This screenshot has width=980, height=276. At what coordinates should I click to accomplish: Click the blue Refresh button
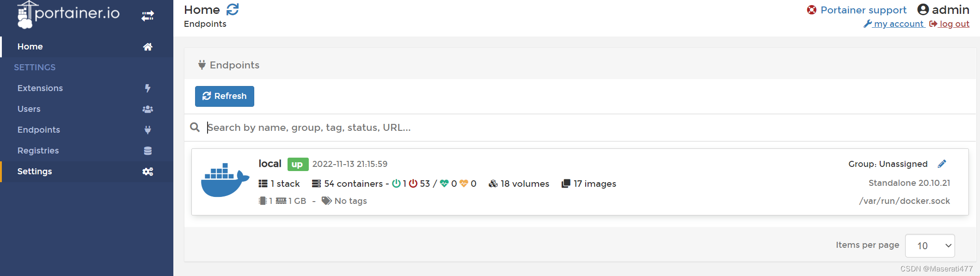coord(225,96)
